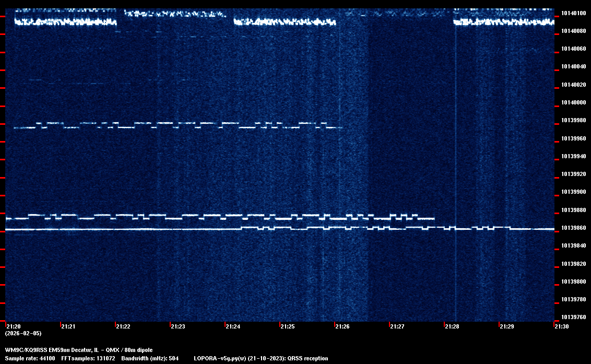Select the 21:25 time marker
The width and height of the screenshot is (591, 364).
click(x=287, y=326)
